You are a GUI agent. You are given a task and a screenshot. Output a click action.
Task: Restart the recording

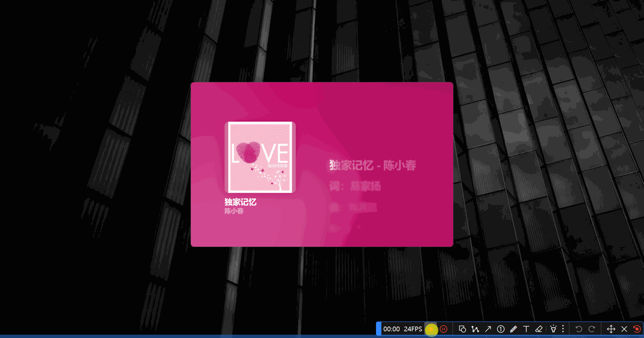[637, 329]
